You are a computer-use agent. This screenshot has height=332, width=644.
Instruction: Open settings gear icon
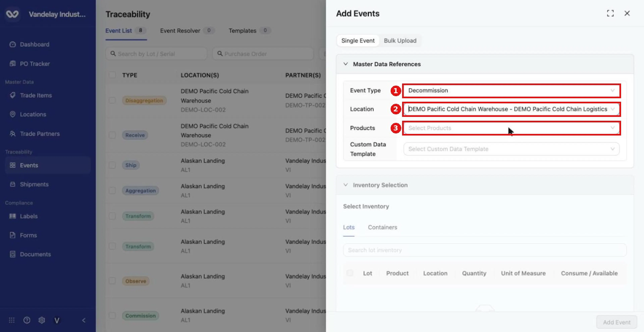point(42,320)
